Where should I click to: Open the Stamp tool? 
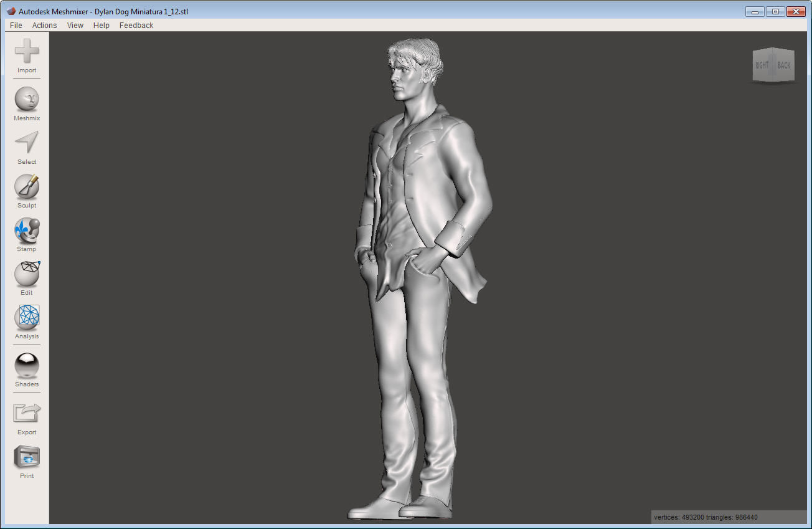(x=27, y=230)
